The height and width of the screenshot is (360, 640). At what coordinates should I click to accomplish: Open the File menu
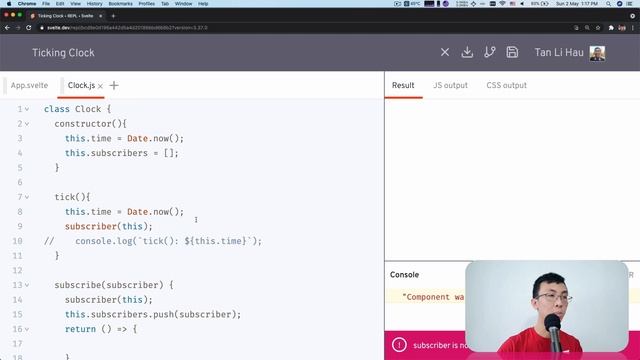point(46,4)
